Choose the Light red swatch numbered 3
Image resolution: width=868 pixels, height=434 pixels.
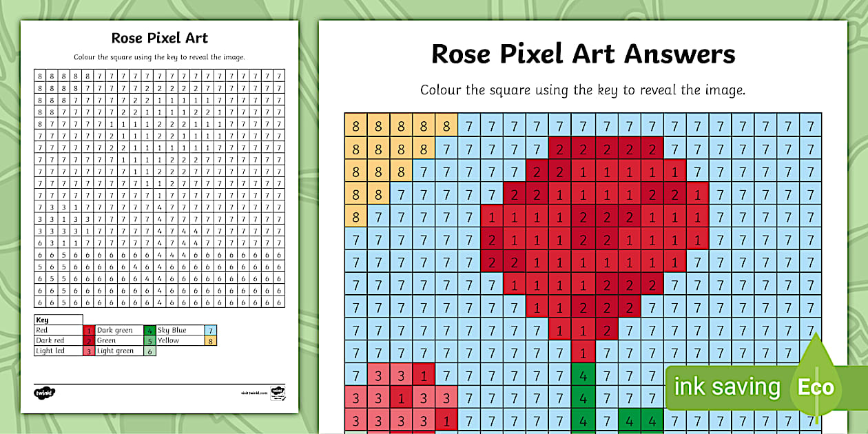pyautogui.click(x=88, y=351)
